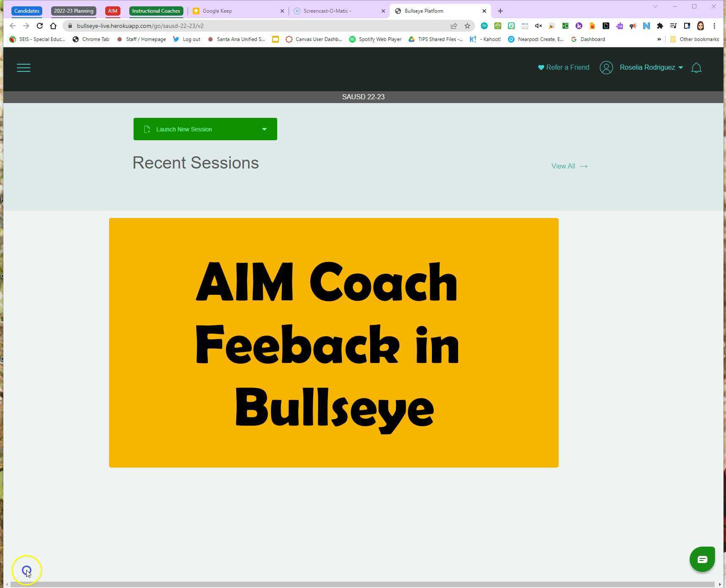Image resolution: width=726 pixels, height=588 pixels.
Task: Open the Read&Write purple extension icon
Action: (620, 26)
